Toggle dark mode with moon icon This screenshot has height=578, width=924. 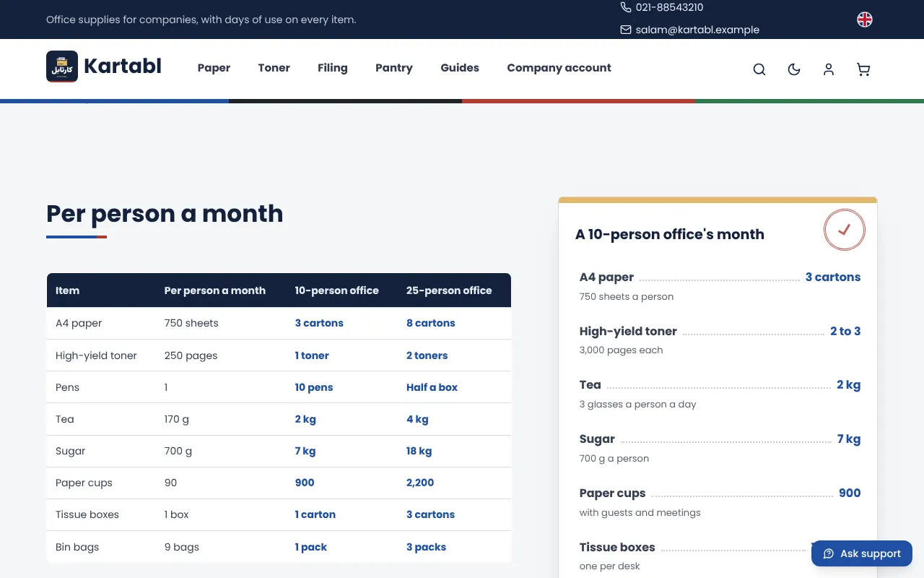pyautogui.click(x=794, y=69)
